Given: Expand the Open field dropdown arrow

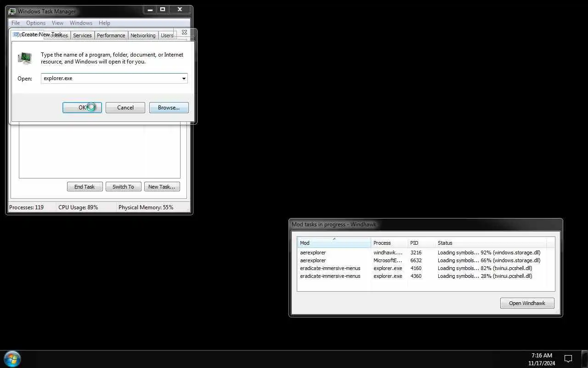Looking at the screenshot, I should pyautogui.click(x=184, y=78).
